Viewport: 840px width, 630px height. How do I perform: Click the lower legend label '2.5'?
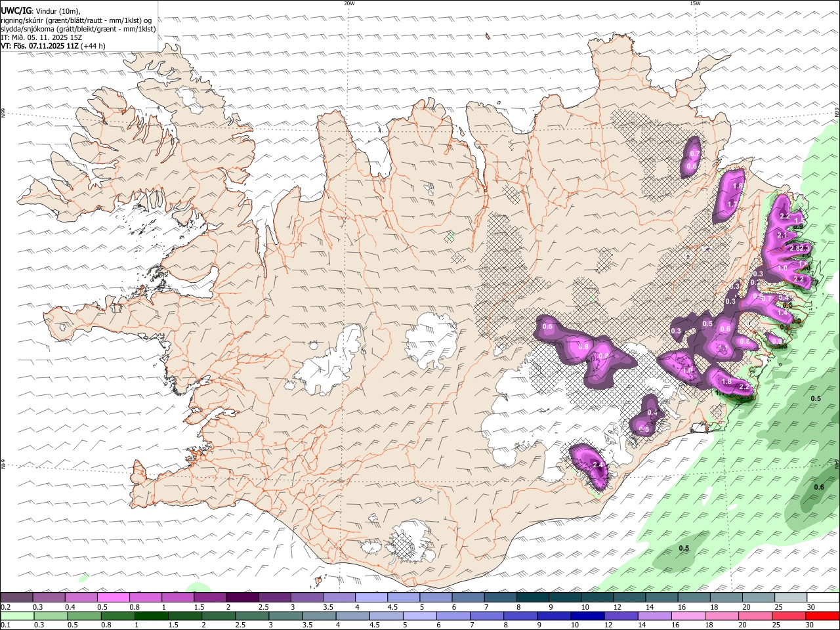[240, 625]
